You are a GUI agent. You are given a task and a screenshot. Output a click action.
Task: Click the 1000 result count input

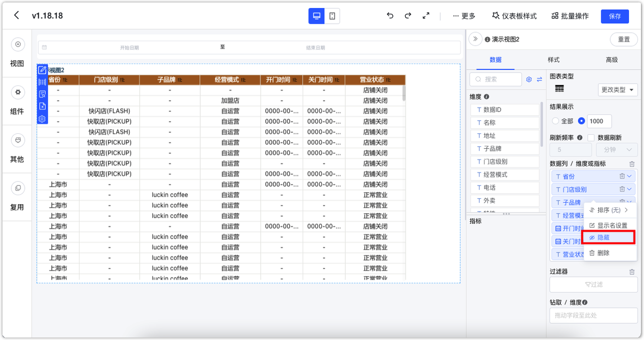coord(599,121)
